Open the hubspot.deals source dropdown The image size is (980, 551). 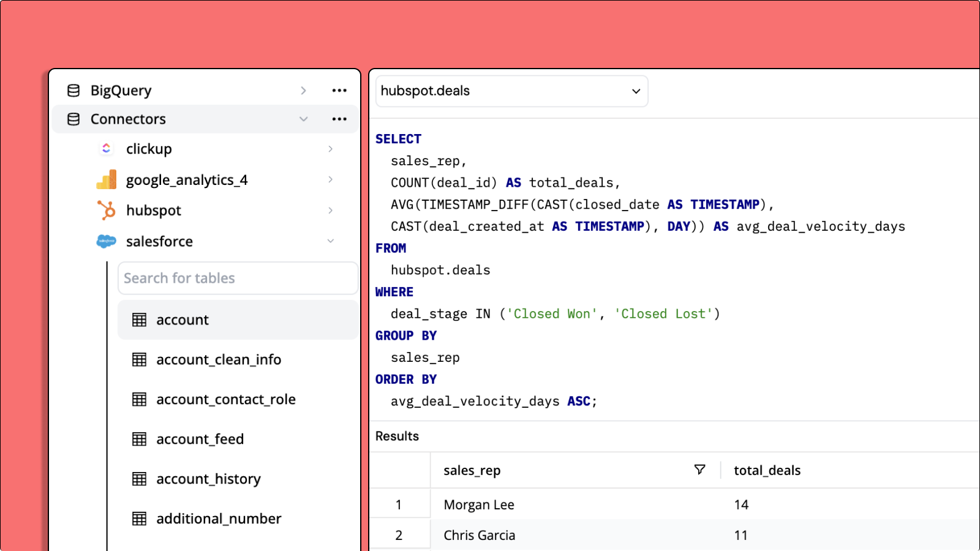(x=511, y=91)
